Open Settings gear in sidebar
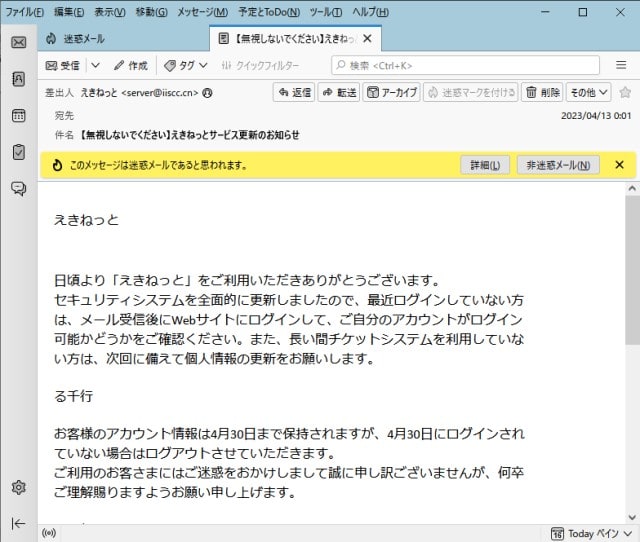Viewport: 640px width, 542px height. pyautogui.click(x=19, y=487)
